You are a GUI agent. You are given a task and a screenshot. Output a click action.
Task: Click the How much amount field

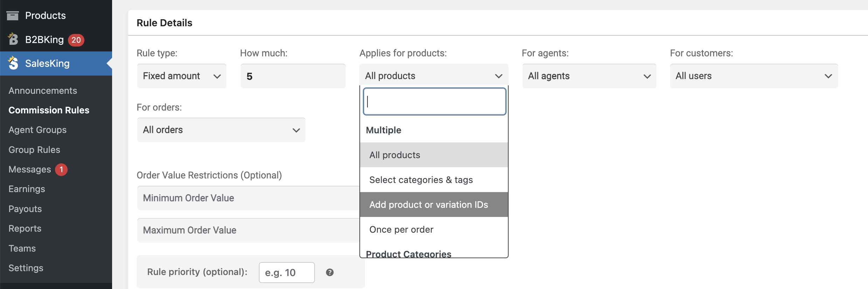(x=293, y=76)
